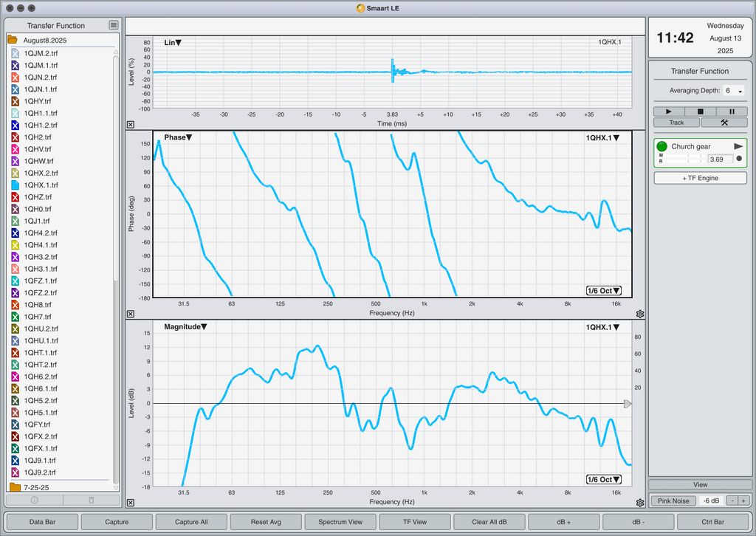
Task: Open 1QHX.1 trace dropdown in magnitude plot
Action: tap(602, 327)
